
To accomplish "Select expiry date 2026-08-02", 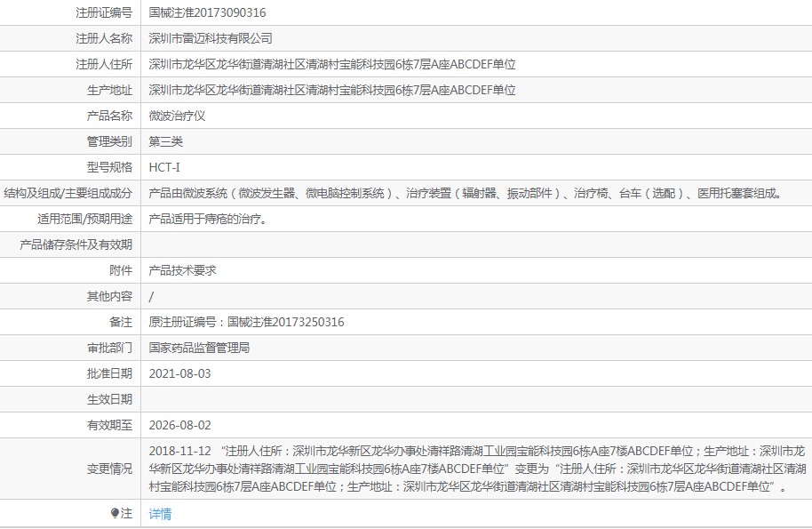I will coord(179,425).
